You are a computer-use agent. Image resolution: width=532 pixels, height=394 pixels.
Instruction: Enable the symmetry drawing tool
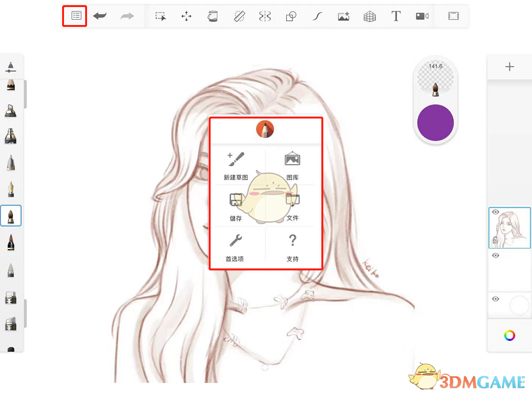click(265, 16)
